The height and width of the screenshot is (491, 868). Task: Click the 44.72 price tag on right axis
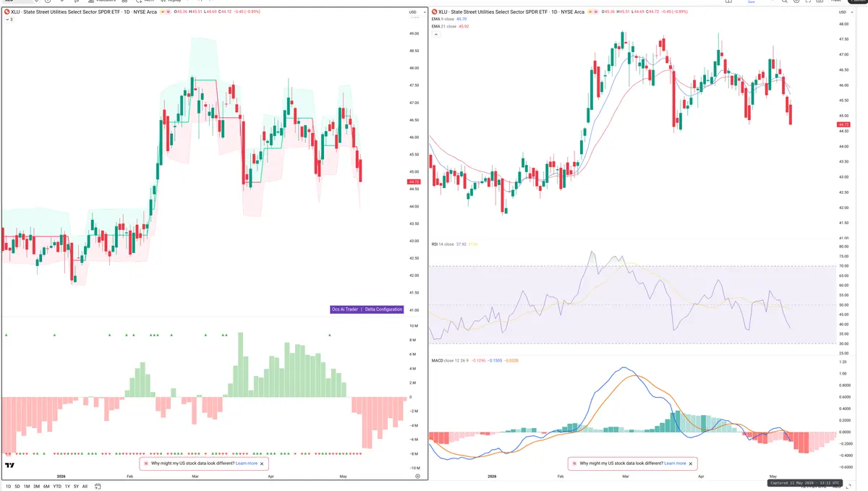[843, 124]
